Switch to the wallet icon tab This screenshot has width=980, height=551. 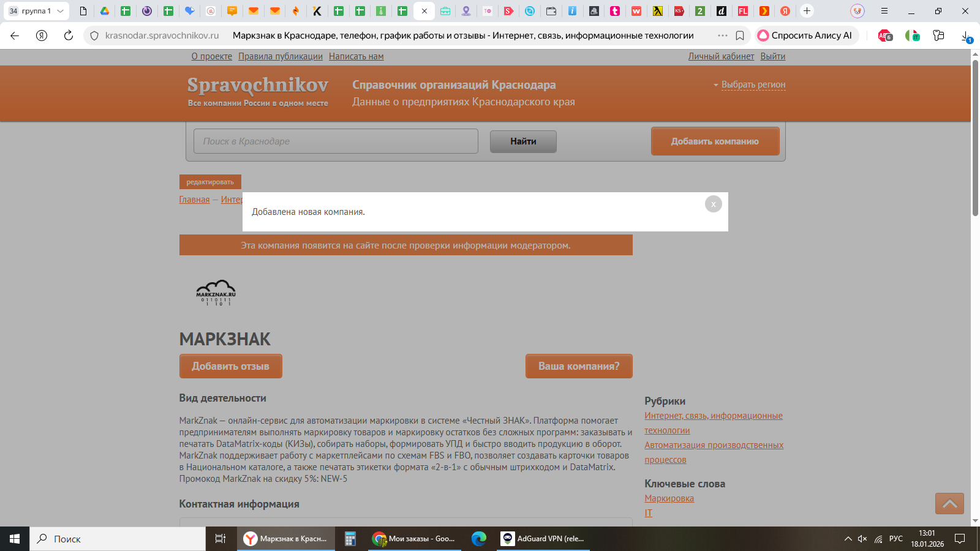(x=551, y=11)
